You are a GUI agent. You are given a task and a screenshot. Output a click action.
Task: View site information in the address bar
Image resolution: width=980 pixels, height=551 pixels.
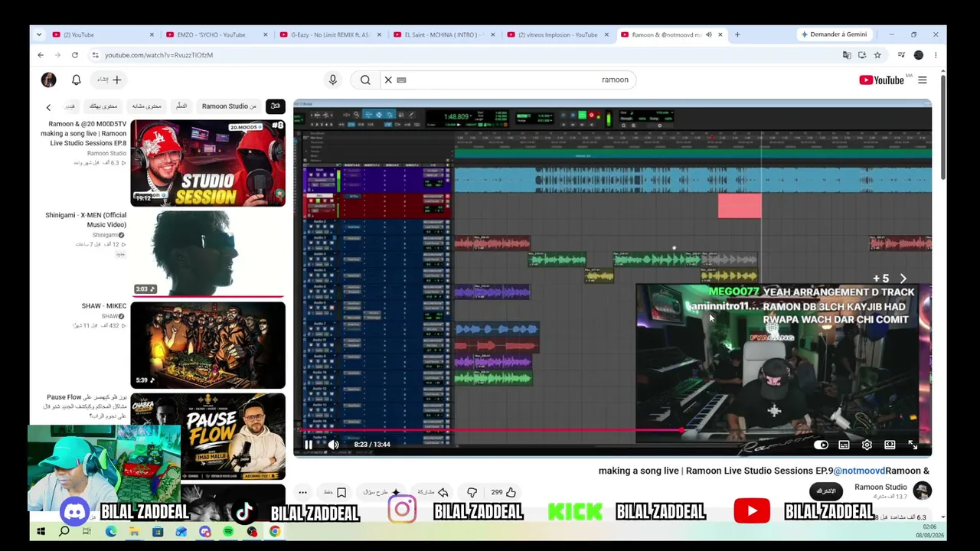click(x=95, y=55)
